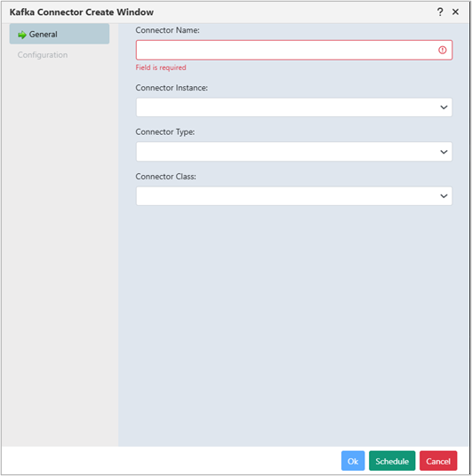Open help via the question mark icon
472x476 pixels.
440,12
